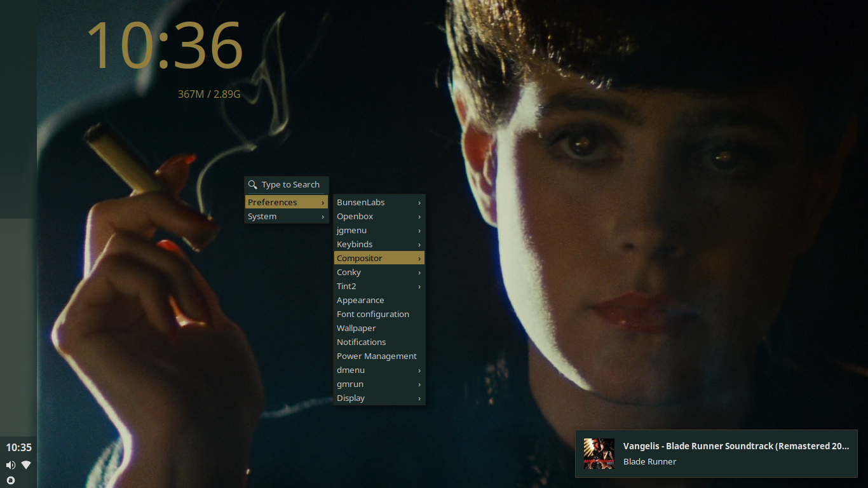Click the 10:35 panel clock

point(18,447)
